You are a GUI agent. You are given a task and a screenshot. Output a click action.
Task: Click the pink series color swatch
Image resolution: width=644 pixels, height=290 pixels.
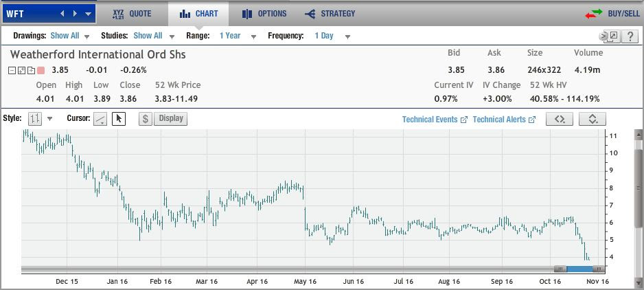pyautogui.click(x=41, y=70)
